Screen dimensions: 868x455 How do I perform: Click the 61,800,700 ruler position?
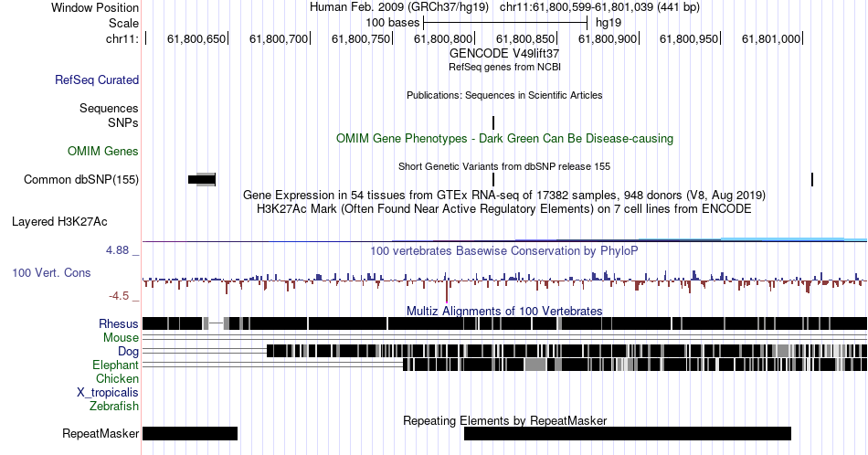point(279,38)
